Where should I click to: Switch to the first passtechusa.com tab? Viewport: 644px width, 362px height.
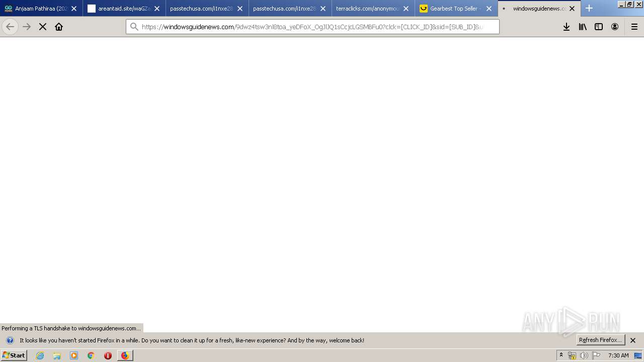[207, 9]
